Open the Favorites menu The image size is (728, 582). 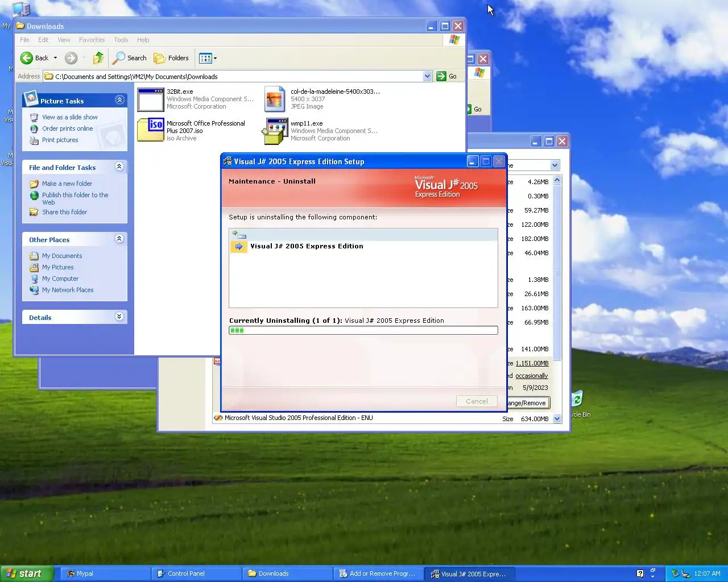(92, 40)
